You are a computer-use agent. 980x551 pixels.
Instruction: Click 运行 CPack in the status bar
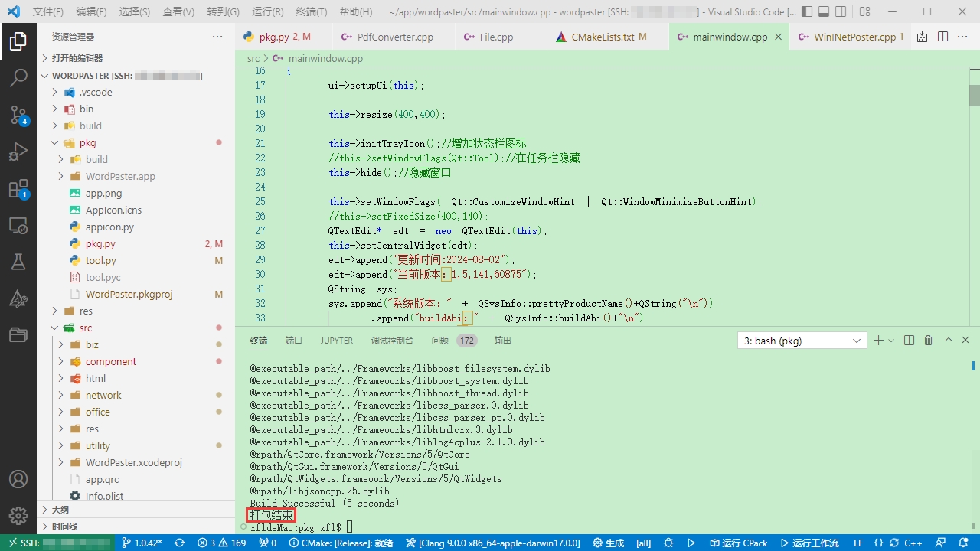coord(737,543)
